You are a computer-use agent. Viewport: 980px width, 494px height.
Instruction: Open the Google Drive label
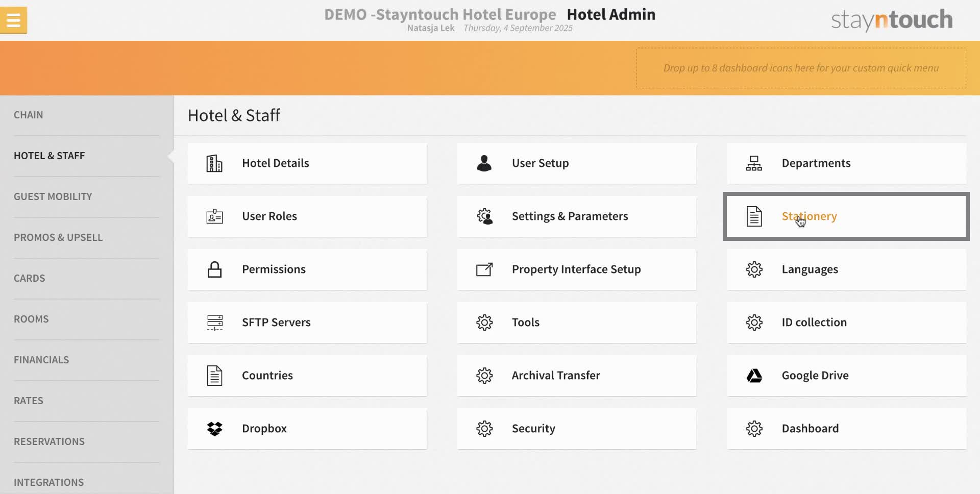(x=815, y=376)
